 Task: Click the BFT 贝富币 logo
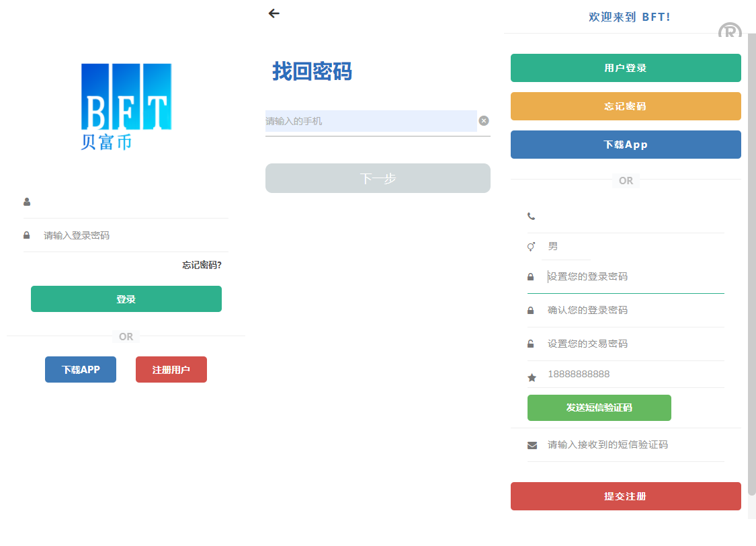coord(126,106)
